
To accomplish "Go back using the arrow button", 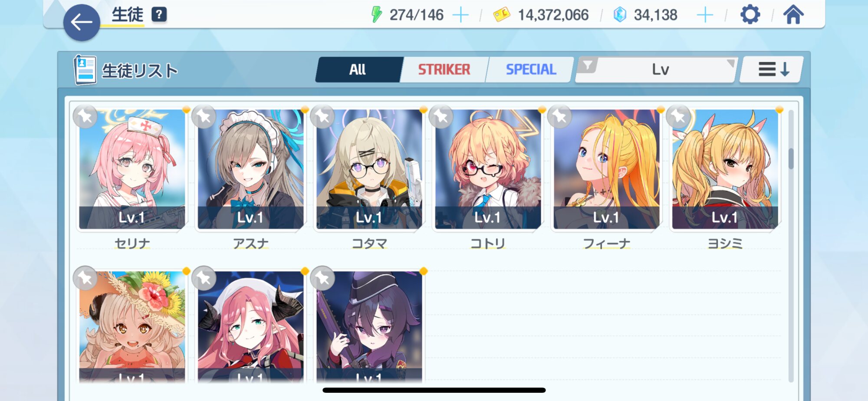I will (82, 23).
